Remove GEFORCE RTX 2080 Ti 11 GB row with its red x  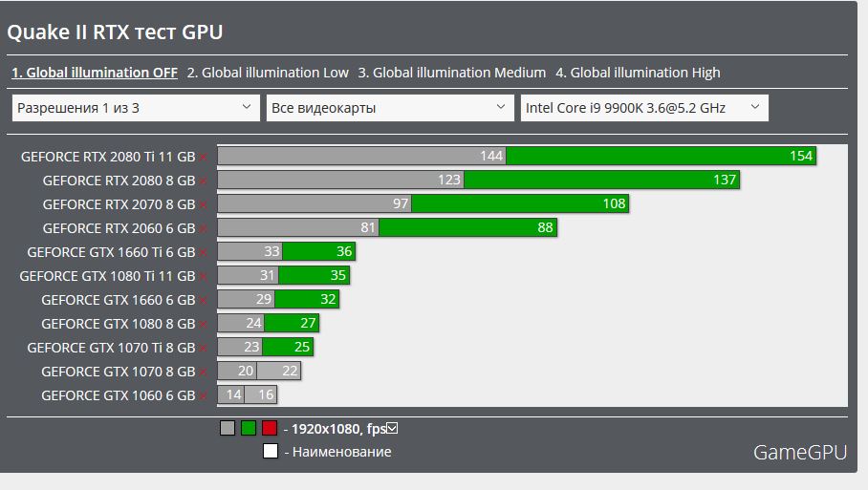[x=204, y=158]
